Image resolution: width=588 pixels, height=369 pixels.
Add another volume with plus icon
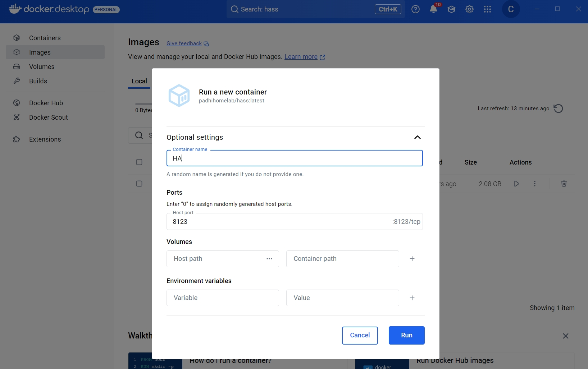[412, 259]
